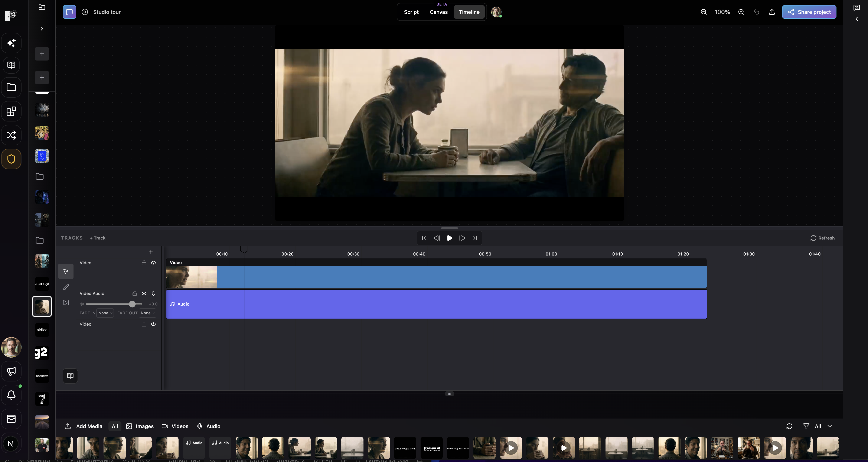Click the plus icon above track list
868x462 pixels.
[151, 252]
